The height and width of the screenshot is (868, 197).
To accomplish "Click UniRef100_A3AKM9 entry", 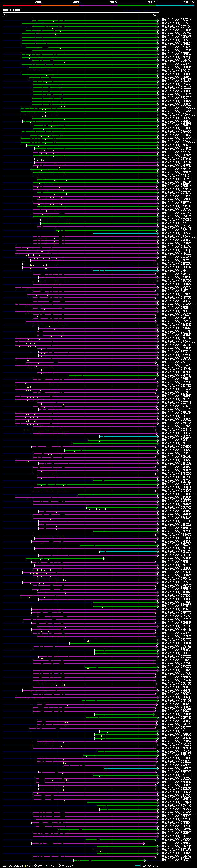I will tap(177, 325).
